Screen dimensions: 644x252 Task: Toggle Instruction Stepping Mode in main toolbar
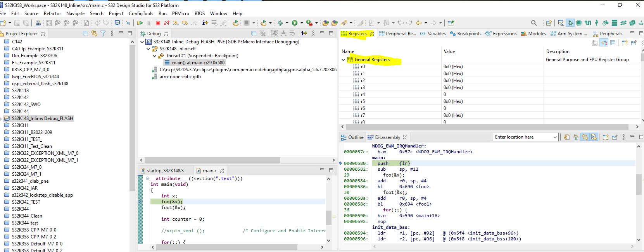[205, 23]
